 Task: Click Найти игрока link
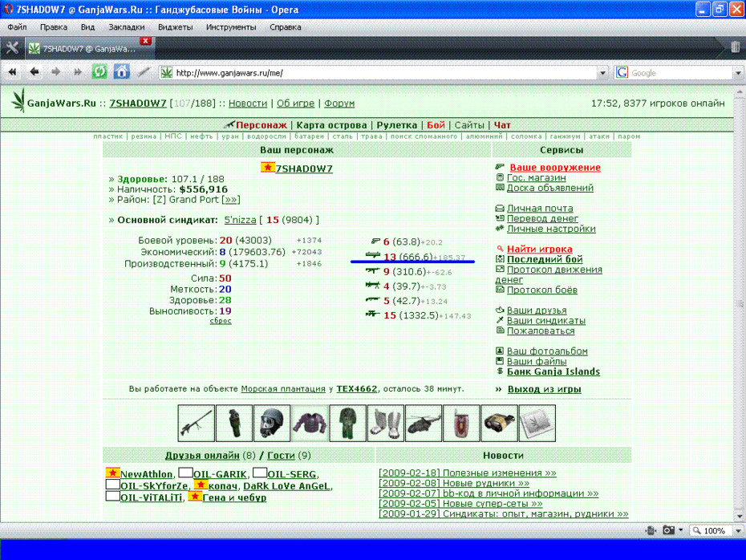(x=540, y=249)
